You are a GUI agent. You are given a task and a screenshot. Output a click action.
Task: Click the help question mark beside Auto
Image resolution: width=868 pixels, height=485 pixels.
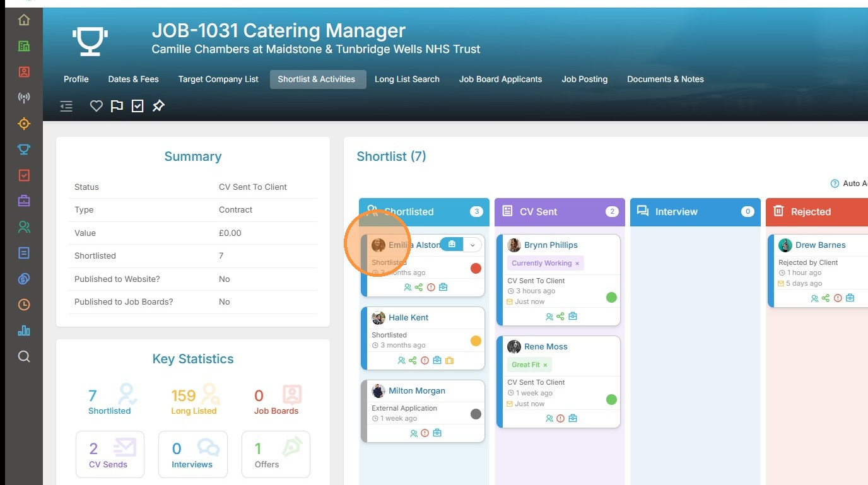click(835, 184)
